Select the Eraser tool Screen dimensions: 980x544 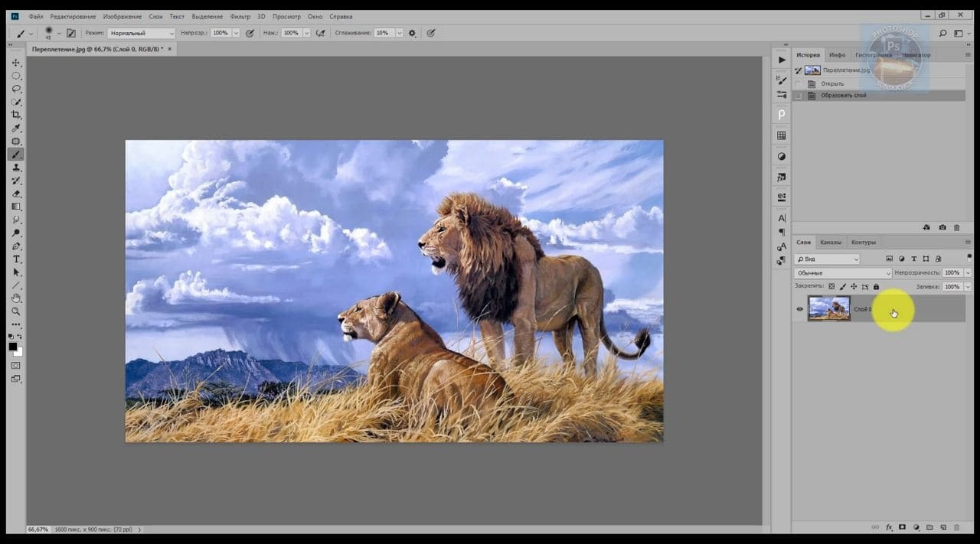(x=16, y=194)
